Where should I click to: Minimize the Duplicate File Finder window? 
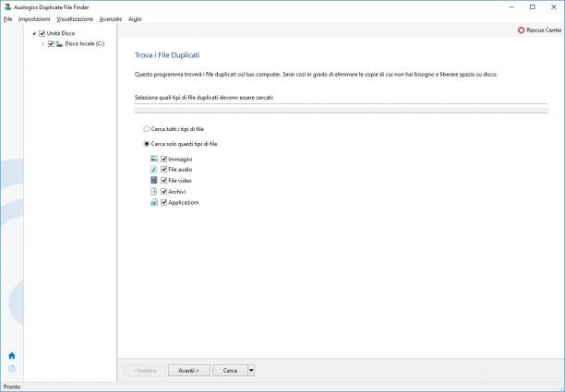click(x=511, y=6)
